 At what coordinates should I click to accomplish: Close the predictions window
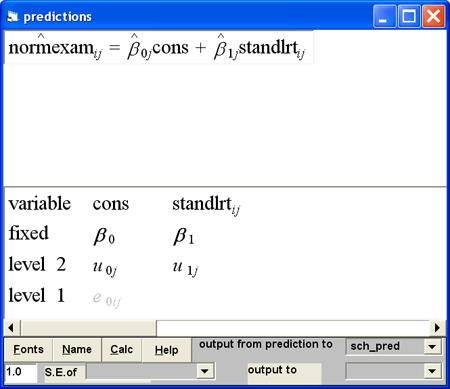(x=433, y=16)
